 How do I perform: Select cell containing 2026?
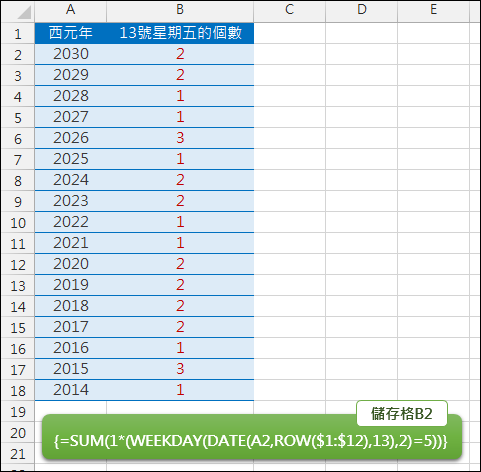pyautogui.click(x=70, y=138)
